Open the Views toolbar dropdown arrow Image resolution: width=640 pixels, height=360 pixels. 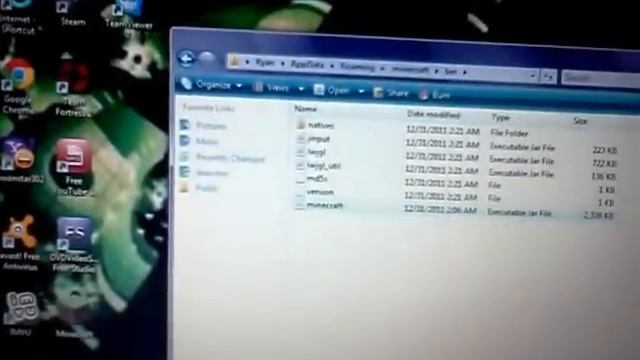coord(301,89)
